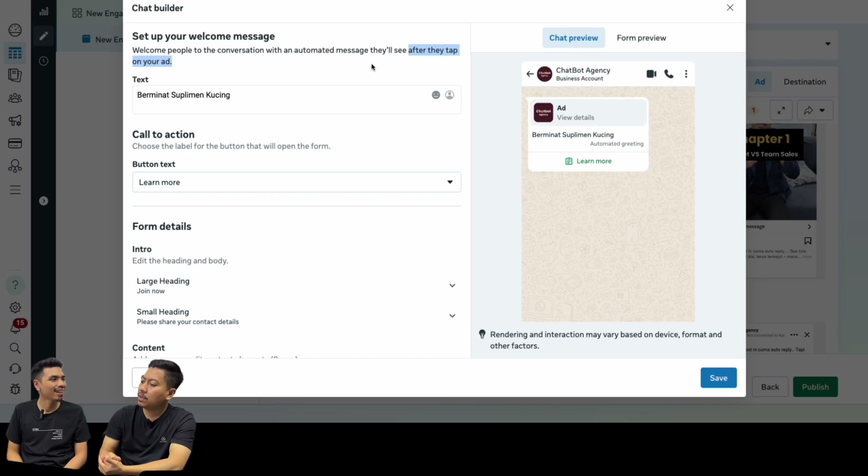Switch to Chat preview tab
This screenshot has width=868, height=476.
(x=573, y=38)
